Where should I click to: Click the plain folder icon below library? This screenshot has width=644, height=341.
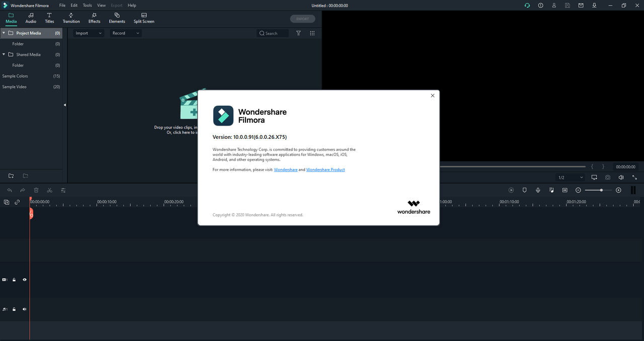25,176
